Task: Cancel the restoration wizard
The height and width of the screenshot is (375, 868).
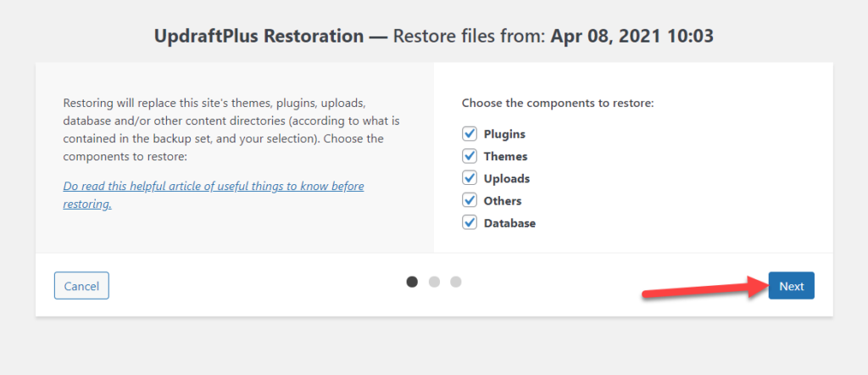Action: point(81,286)
